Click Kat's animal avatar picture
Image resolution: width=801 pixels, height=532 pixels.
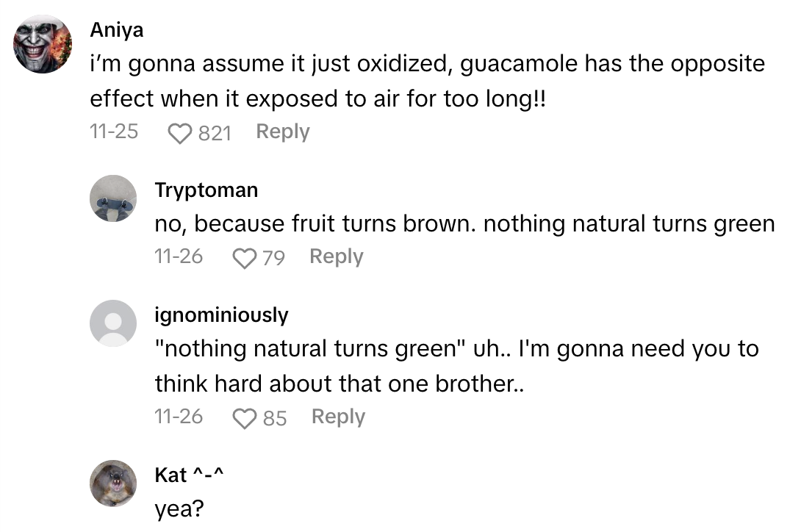pos(113,484)
